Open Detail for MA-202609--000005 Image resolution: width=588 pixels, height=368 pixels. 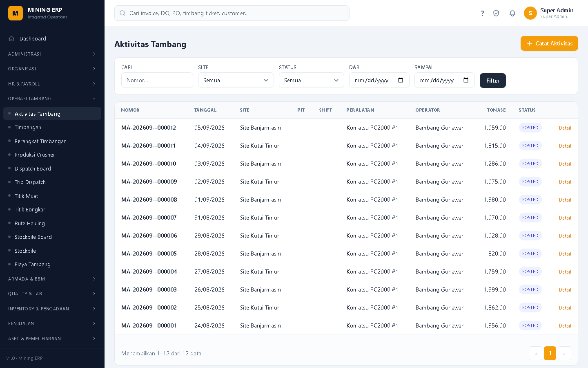(565, 254)
